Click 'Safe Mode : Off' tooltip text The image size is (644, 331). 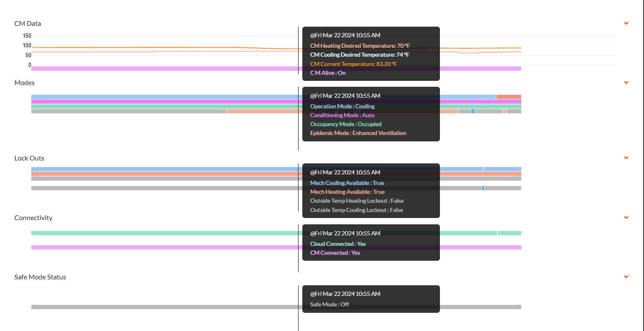click(x=330, y=304)
